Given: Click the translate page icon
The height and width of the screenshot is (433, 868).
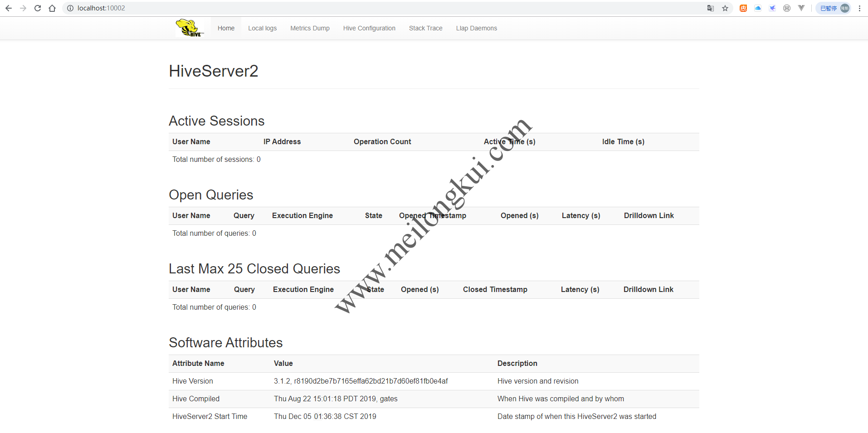Looking at the screenshot, I should coord(711,8).
